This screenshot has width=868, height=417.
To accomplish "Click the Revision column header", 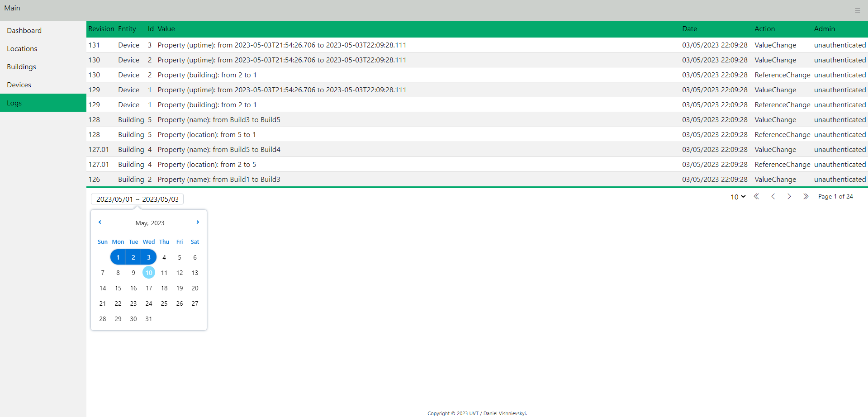I will (100, 28).
